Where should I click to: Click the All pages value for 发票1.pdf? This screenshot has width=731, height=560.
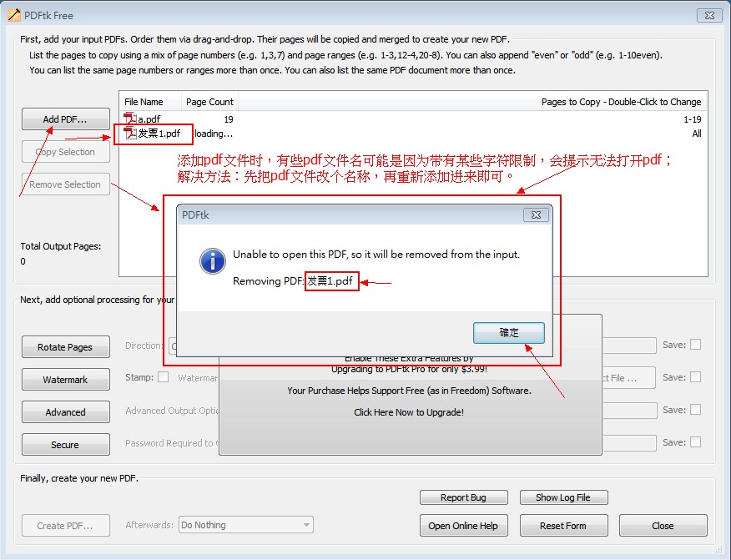[x=697, y=134]
